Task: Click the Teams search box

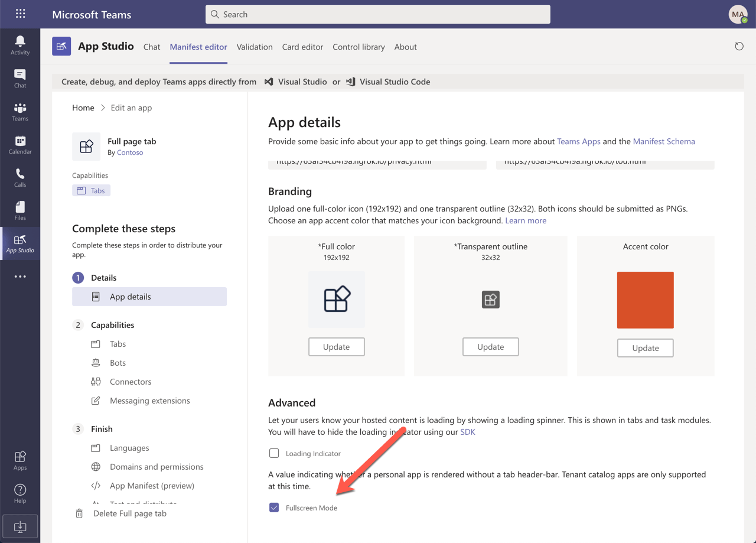Action: click(x=378, y=14)
